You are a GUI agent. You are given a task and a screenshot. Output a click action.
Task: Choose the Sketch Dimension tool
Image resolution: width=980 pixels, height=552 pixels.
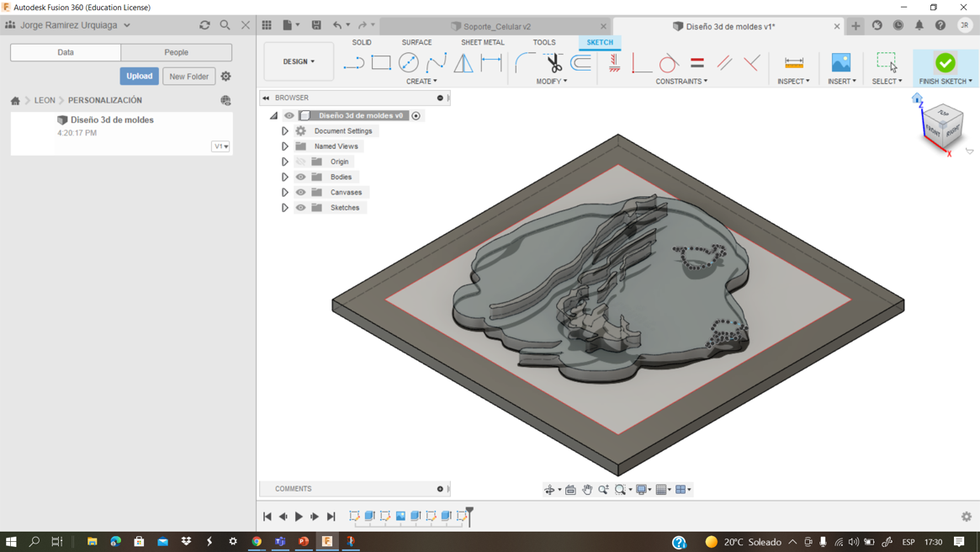491,63
